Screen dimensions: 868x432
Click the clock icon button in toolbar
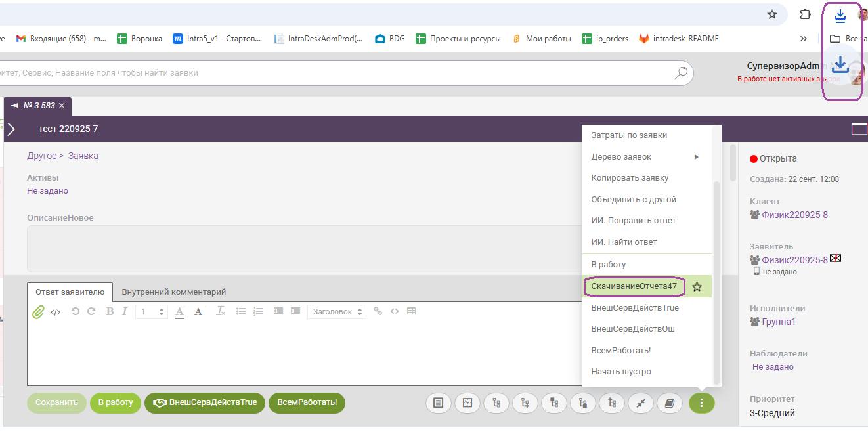(x=467, y=403)
